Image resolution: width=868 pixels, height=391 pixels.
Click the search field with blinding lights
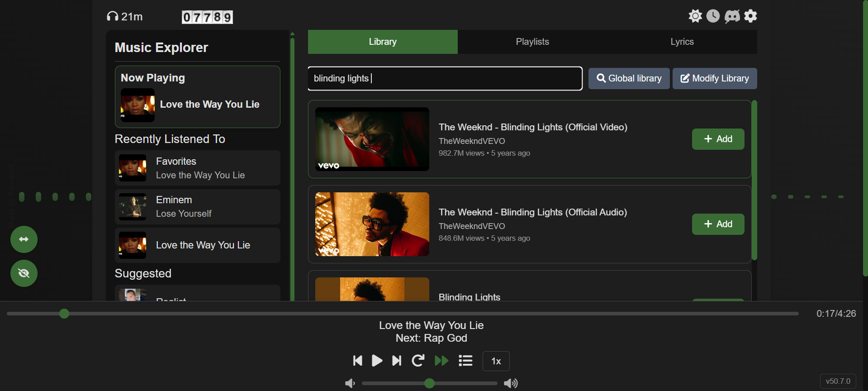(445, 78)
